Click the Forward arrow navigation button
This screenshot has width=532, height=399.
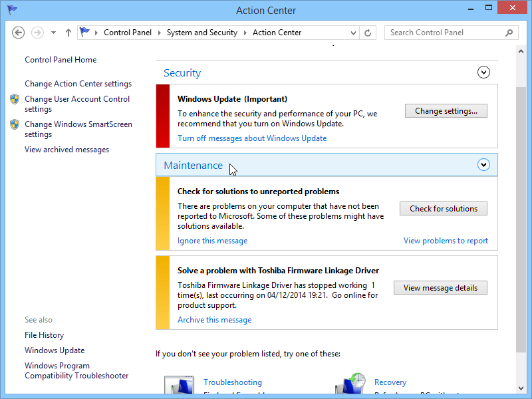(37, 33)
